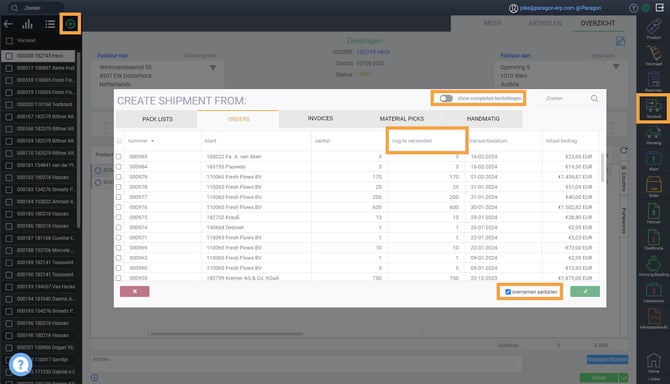The width and height of the screenshot is (670, 384).
Task: Click the logout icon at top right
Action: coord(660,8)
